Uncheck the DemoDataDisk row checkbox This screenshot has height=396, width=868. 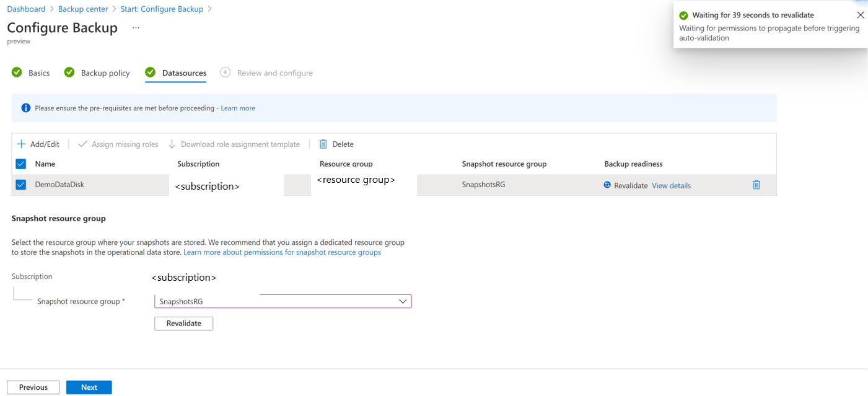pos(21,185)
